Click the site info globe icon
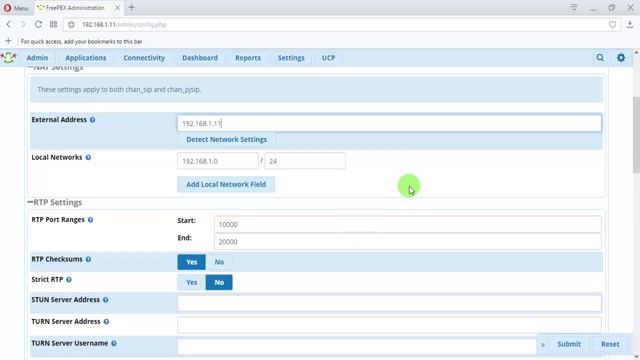This screenshot has width=640, height=360. tap(71, 25)
